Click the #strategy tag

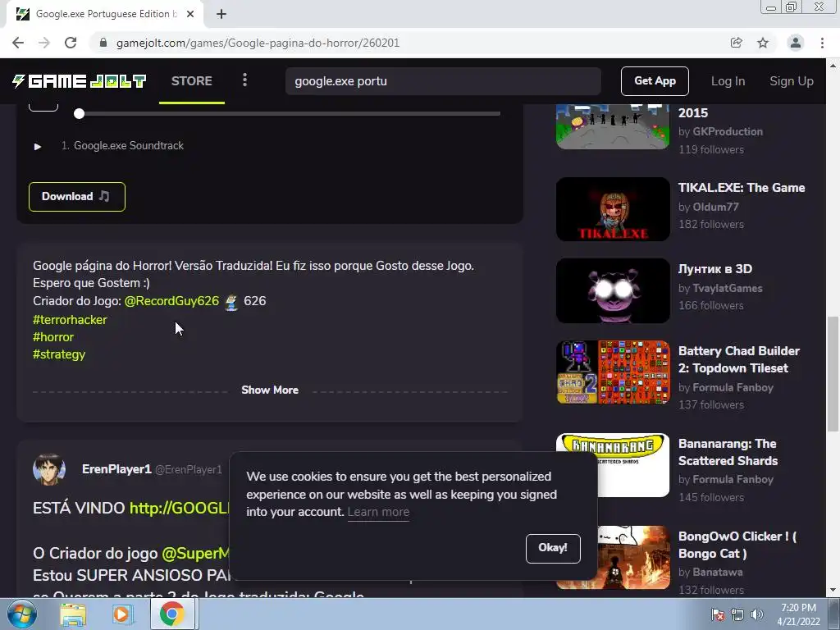pos(59,354)
